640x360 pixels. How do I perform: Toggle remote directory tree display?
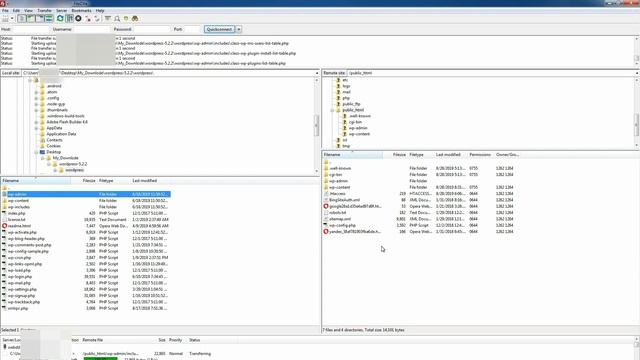40,19
